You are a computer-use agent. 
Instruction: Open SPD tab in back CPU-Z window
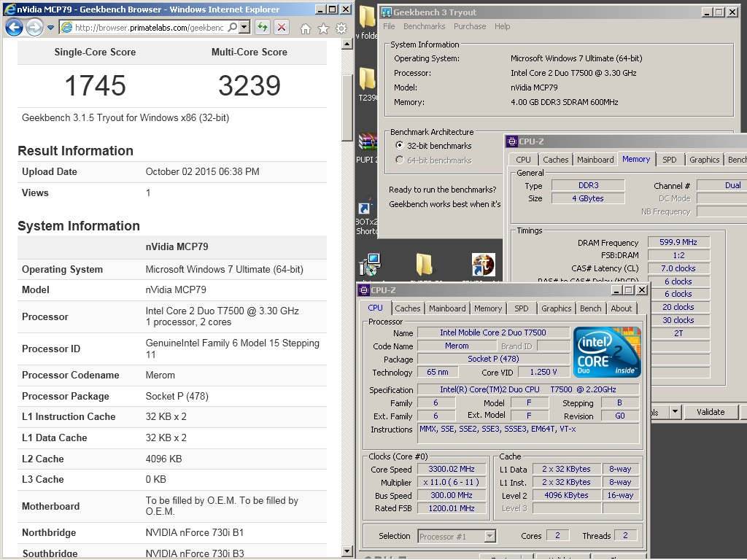pos(670,160)
